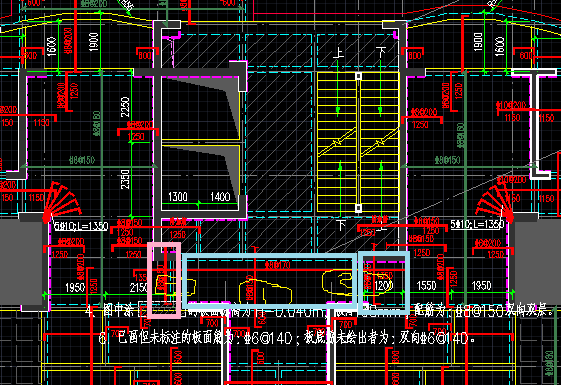Click the 上 stair direction label
Image resolution: width=561 pixels, height=385 pixels.
(338, 53)
